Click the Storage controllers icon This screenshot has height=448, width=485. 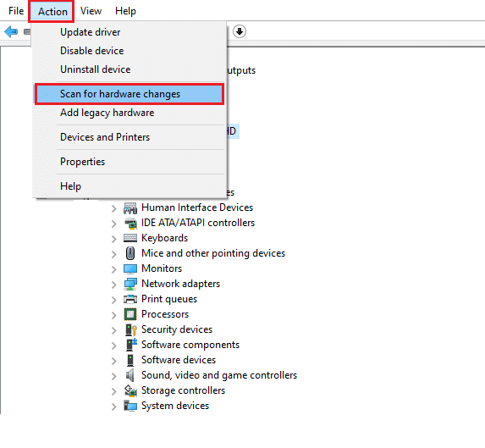[130, 390]
